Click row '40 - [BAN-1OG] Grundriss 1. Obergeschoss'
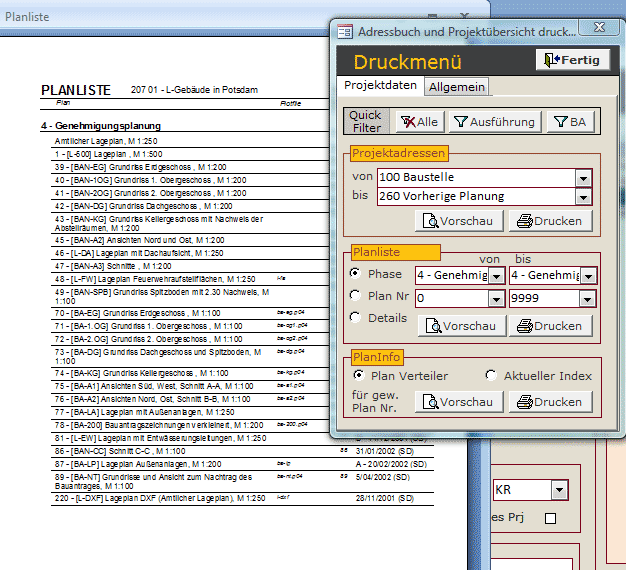 click(x=151, y=180)
